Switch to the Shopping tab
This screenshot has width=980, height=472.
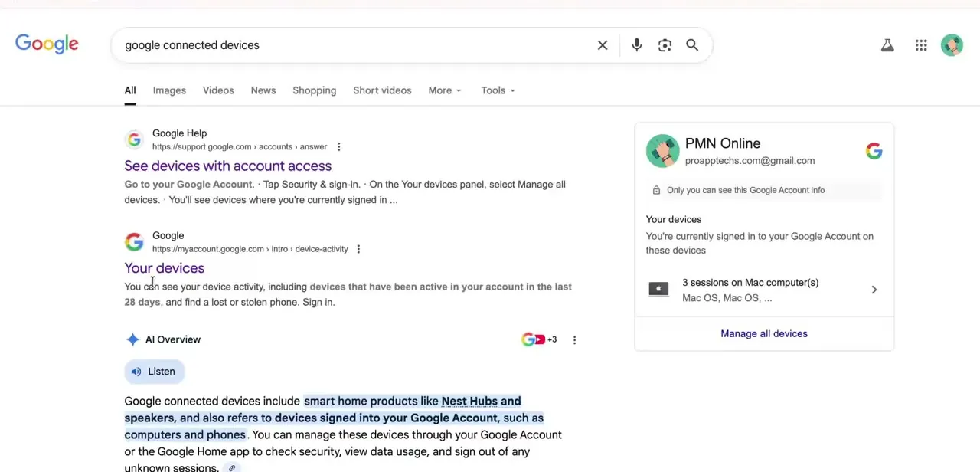(315, 90)
